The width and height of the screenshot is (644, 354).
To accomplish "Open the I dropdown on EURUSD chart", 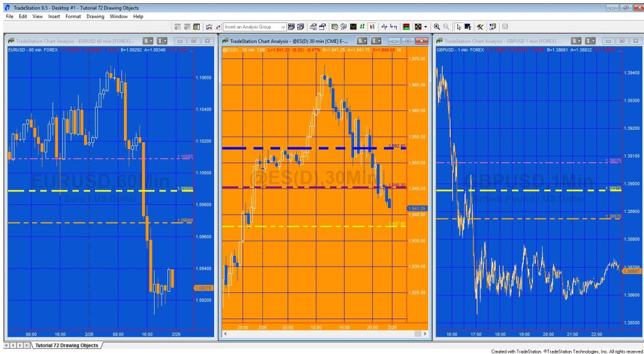I will pos(162,41).
